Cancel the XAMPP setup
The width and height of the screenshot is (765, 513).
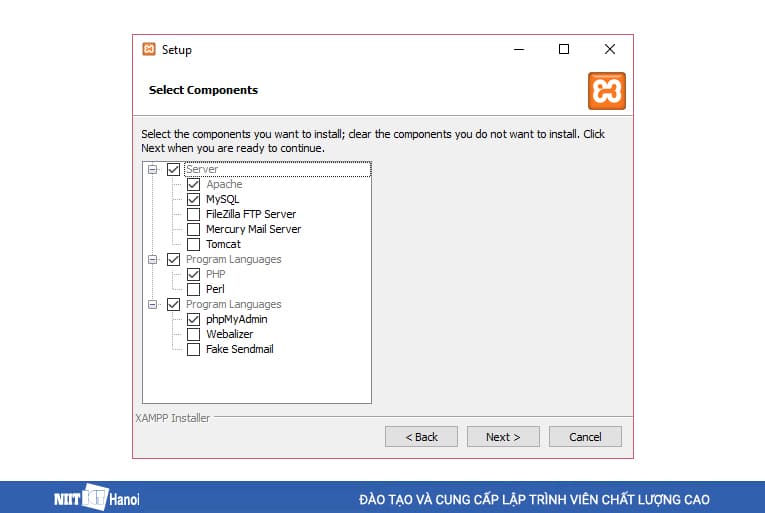click(585, 437)
